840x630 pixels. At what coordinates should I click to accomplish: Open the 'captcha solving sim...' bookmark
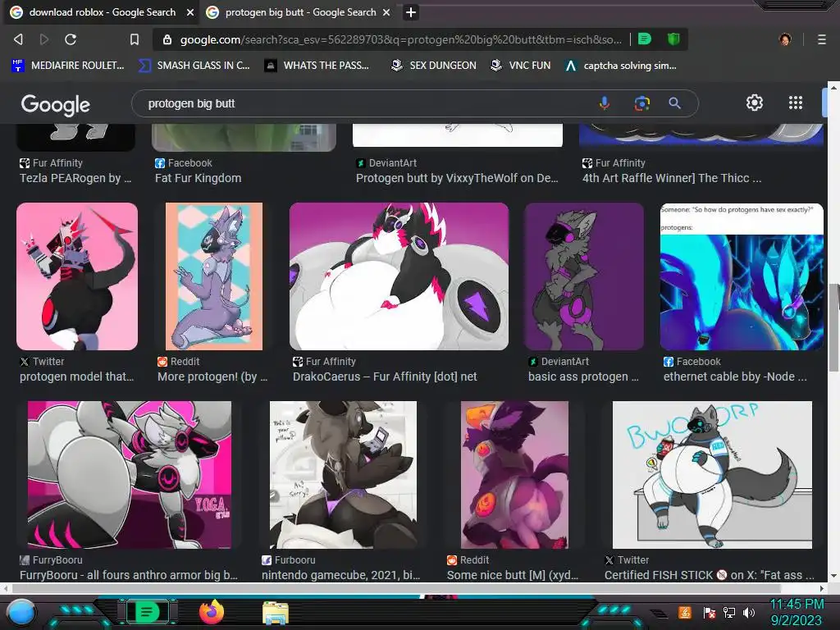coord(621,66)
